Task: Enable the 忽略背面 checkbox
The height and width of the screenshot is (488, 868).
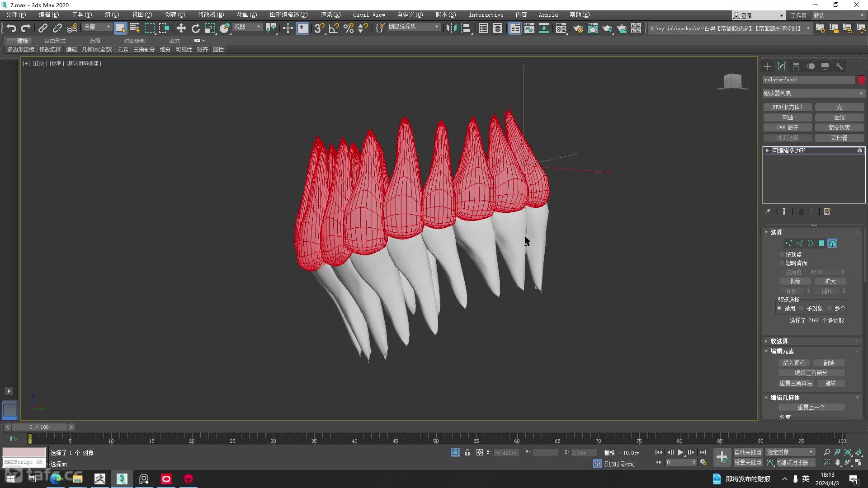Action: 782,263
